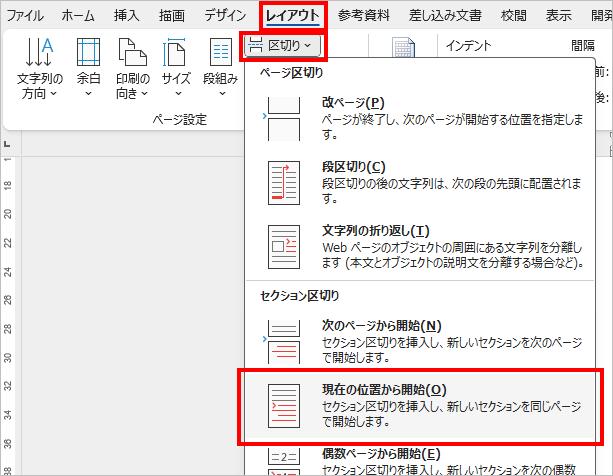Click the 段区切り column break icon
The image size is (613, 476).
(284, 183)
